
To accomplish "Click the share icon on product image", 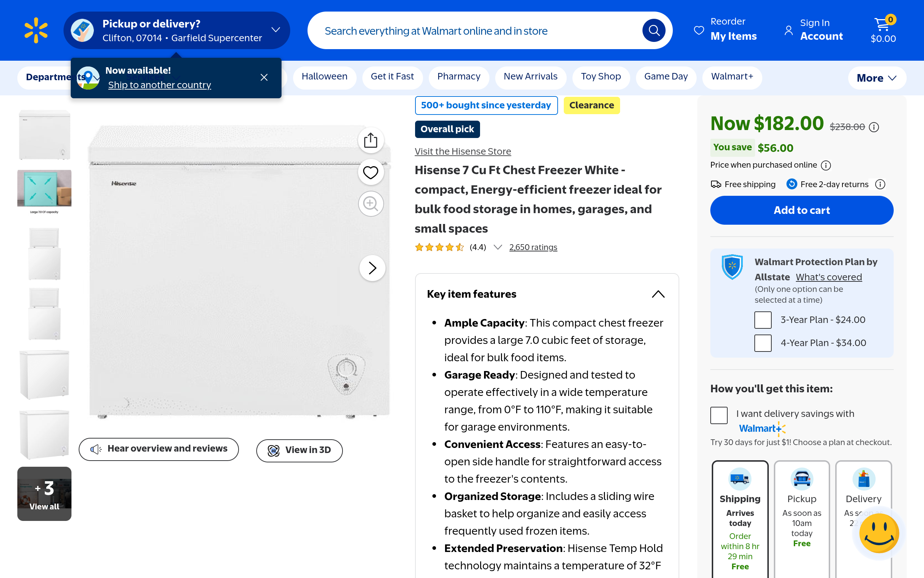I will click(x=370, y=140).
